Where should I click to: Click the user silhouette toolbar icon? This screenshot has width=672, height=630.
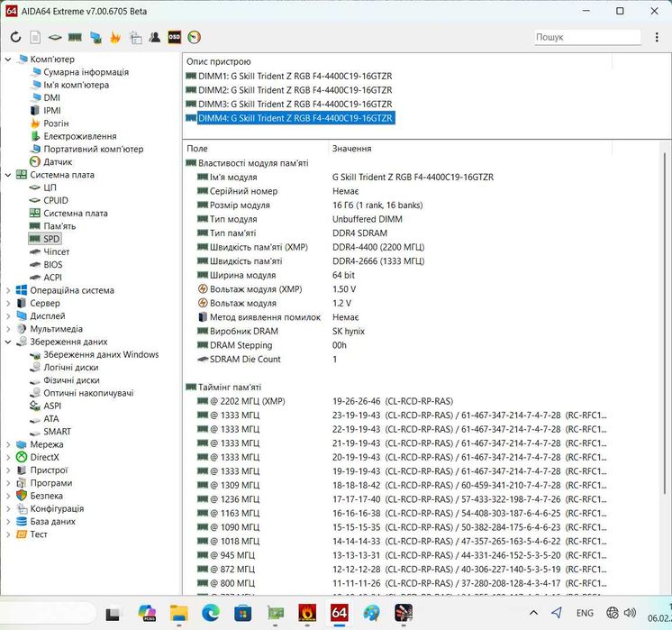coord(155,37)
